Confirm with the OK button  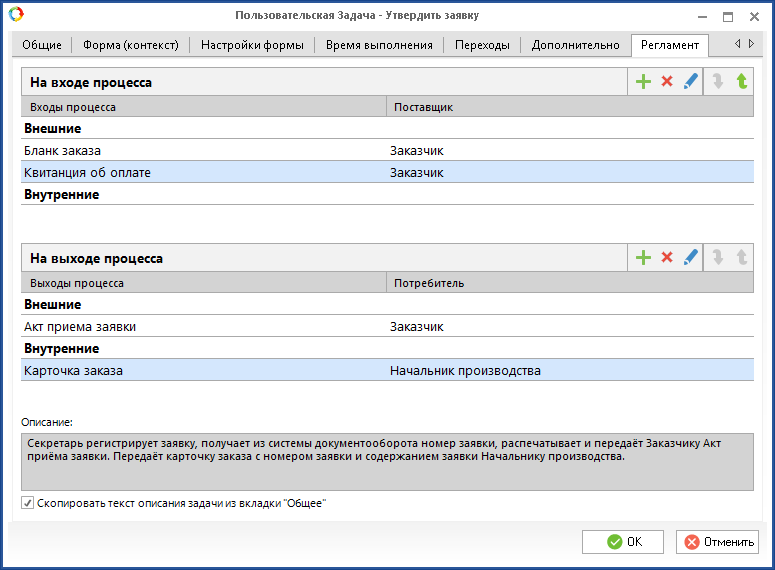coord(623,542)
